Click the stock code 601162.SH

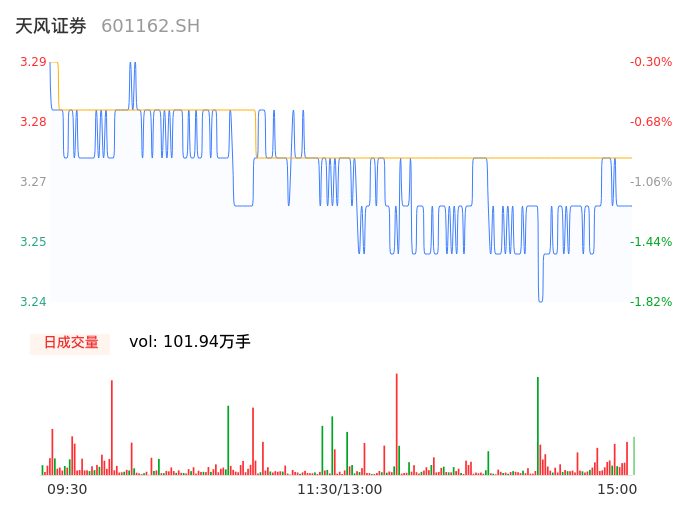tap(150, 26)
